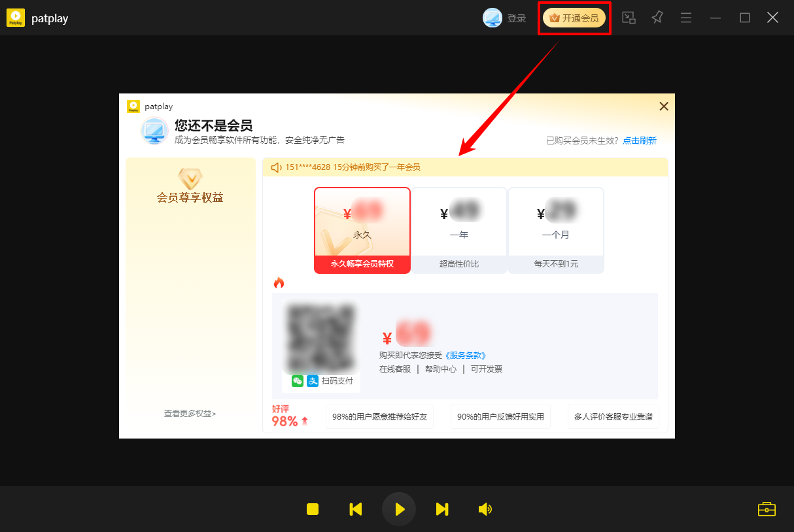Viewport: 794px width, 532px height.
Task: Click the purchase notice text 151****4628
Action: pyautogui.click(x=353, y=167)
